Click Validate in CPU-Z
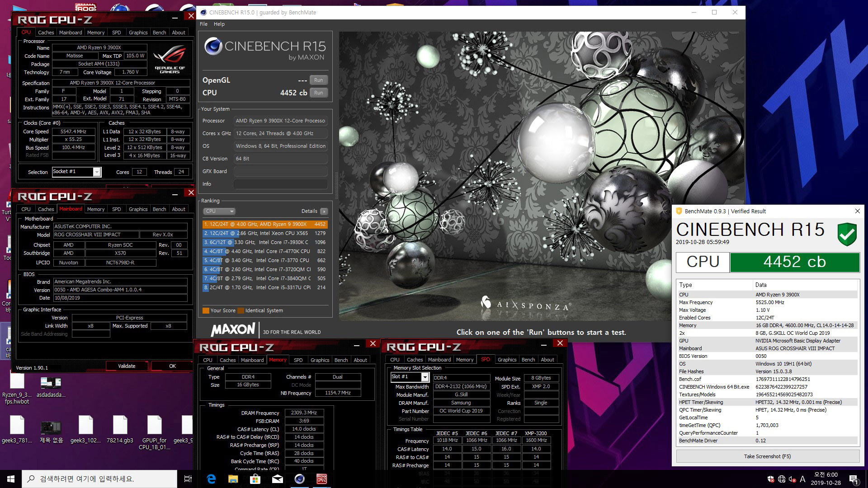Screen dimensions: 868x488 click(x=127, y=366)
